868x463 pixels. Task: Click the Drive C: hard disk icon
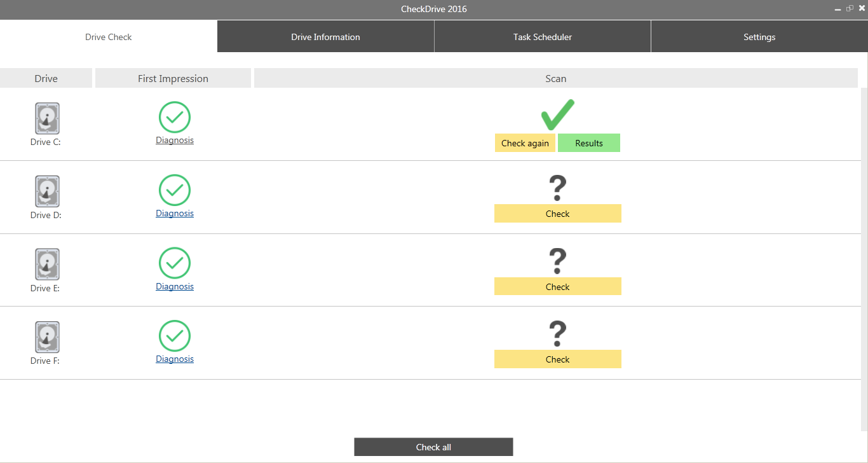(x=47, y=119)
